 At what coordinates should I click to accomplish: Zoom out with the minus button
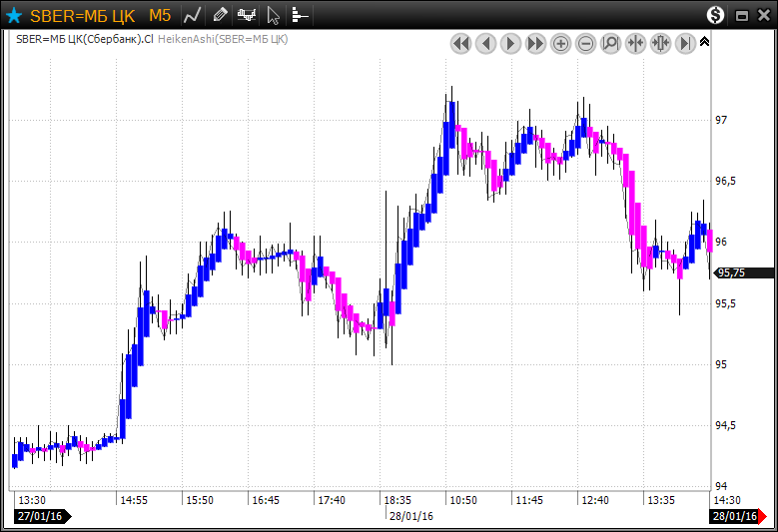(x=585, y=43)
